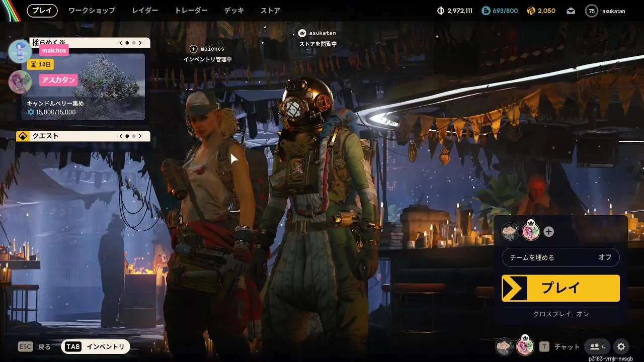Viewport: 644px width, 362px height.
Task: Show previous quest with left chevron
Action: click(121, 136)
